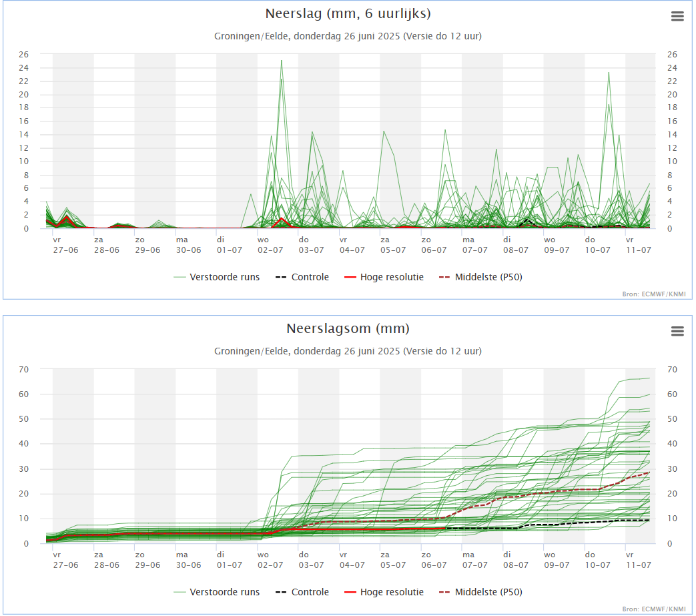Click Bron: ECMWF/KNMI credit in Neerslagsom chart
The width and height of the screenshot is (696, 616).
tap(654, 609)
